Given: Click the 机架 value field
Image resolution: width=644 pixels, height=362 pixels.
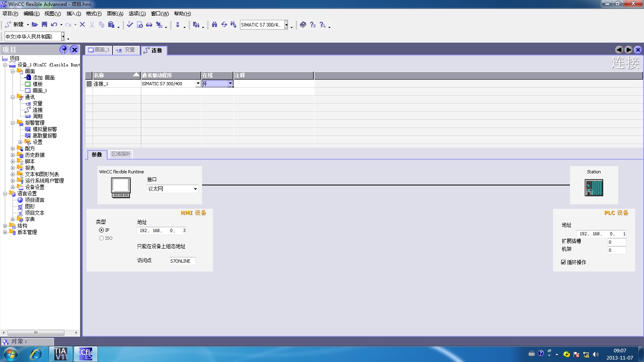Looking at the screenshot, I should (x=617, y=250).
